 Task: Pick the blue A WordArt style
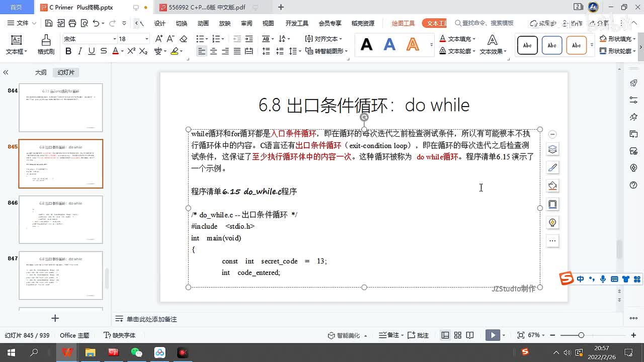pyautogui.click(x=389, y=45)
